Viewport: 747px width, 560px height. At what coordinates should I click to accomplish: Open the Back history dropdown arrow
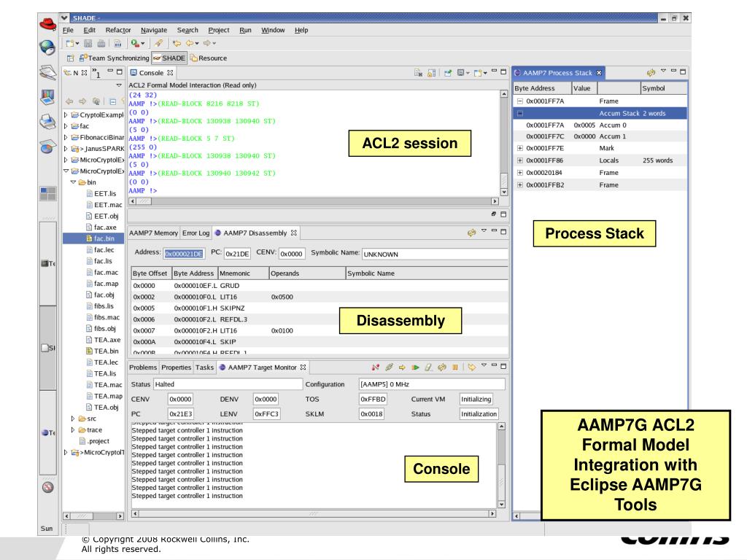[197, 44]
